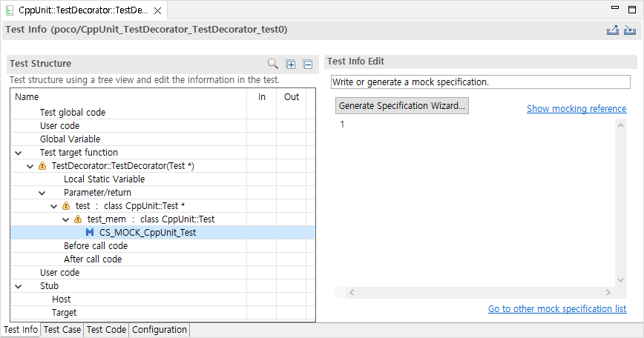
Task: Collapse the Parameter/return node
Action: (x=42, y=193)
